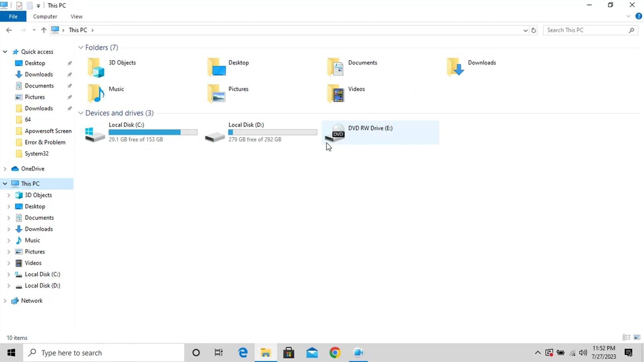Open the Documents folder in Folders group

(x=336, y=67)
